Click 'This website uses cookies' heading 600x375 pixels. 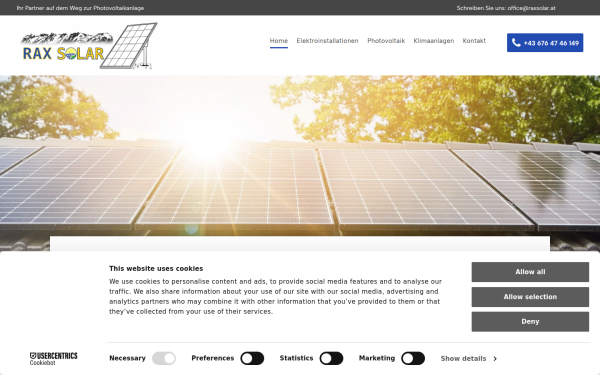156,269
